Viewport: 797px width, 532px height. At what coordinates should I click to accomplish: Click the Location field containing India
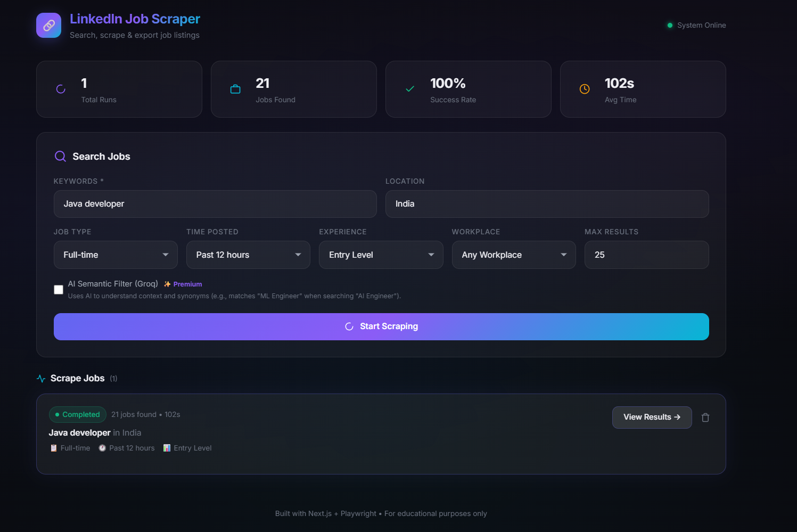(x=547, y=204)
